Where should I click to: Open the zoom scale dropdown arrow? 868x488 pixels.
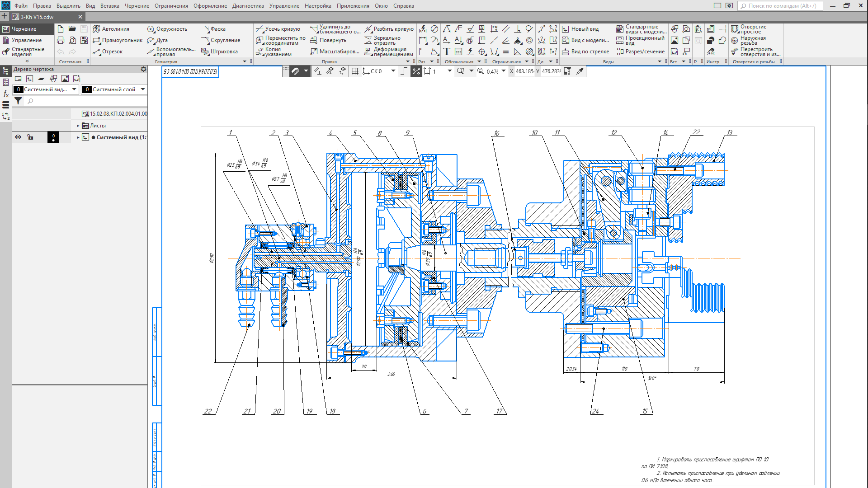[504, 71]
